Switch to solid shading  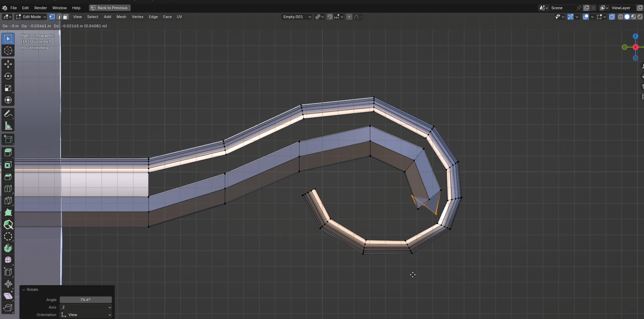tap(627, 17)
